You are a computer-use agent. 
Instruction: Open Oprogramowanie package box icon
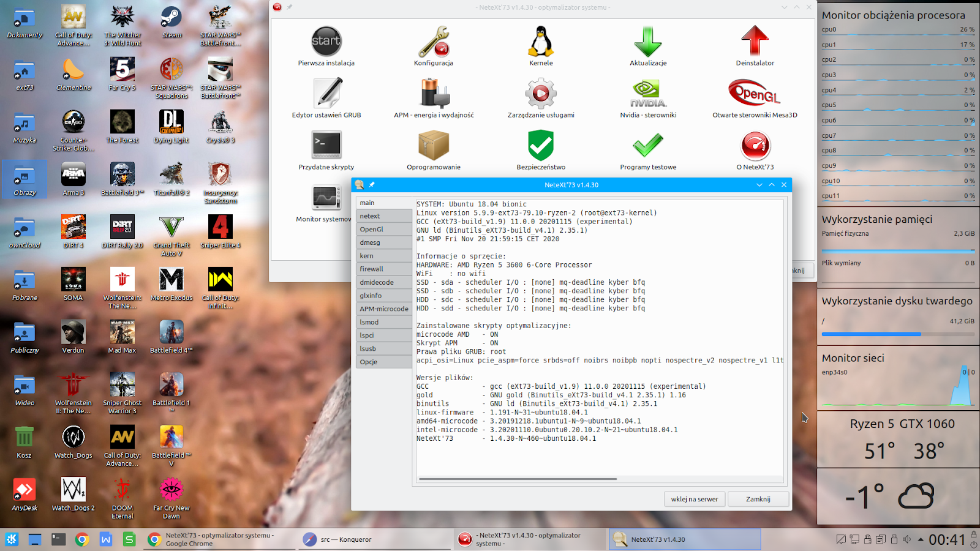pyautogui.click(x=433, y=146)
